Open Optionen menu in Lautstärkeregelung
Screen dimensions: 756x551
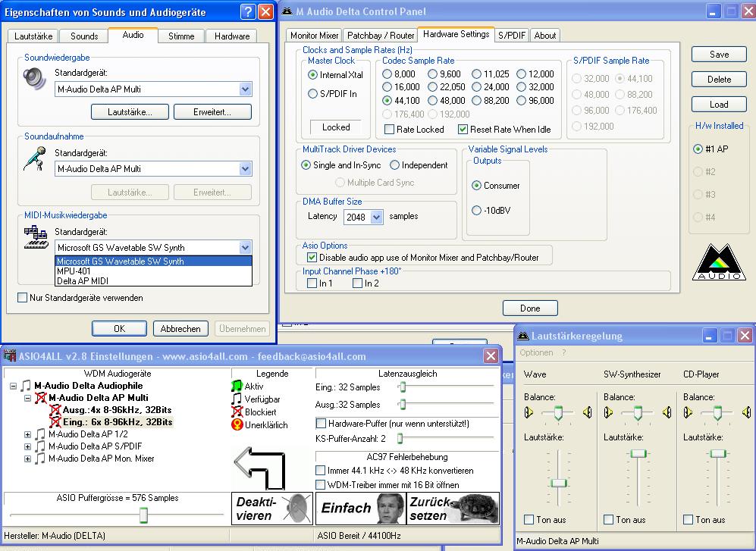[536, 352]
